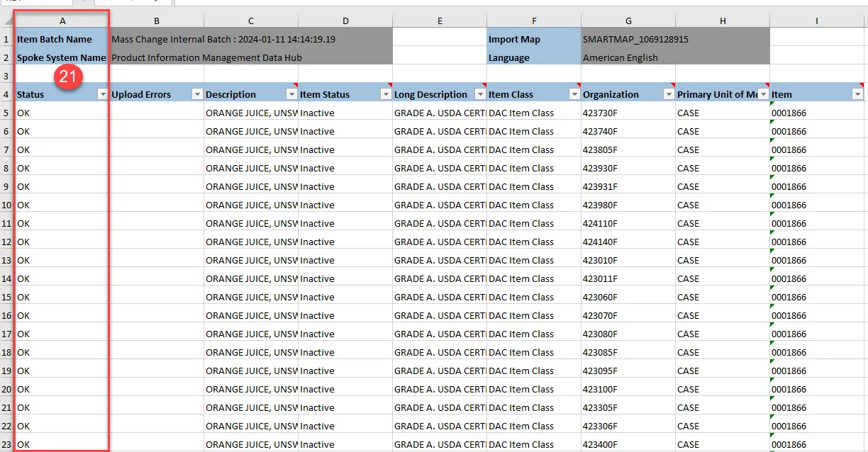The image size is (868, 452).
Task: Click the American English language cell
Action: point(628,58)
